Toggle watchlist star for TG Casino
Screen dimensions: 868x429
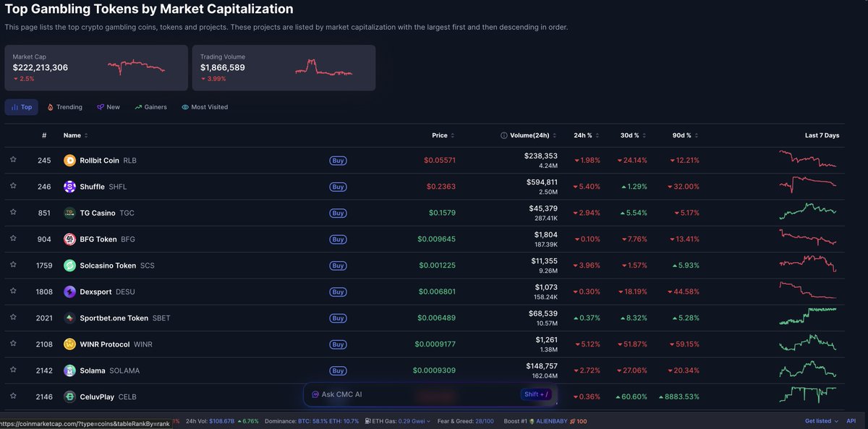coord(13,213)
